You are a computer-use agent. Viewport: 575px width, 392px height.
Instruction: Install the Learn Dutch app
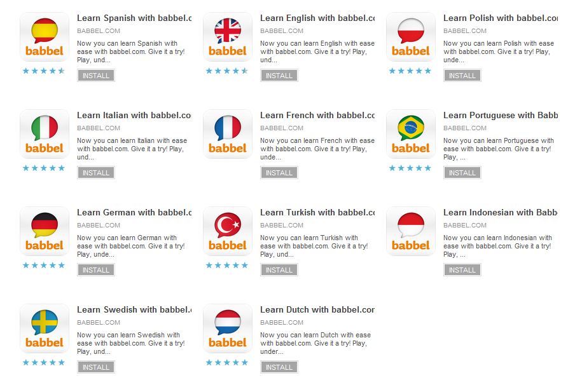click(x=279, y=367)
